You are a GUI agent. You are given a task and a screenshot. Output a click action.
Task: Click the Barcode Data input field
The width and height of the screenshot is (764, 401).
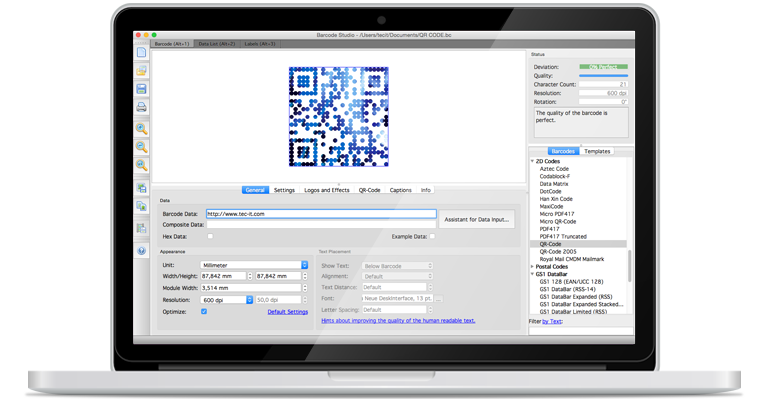click(321, 214)
